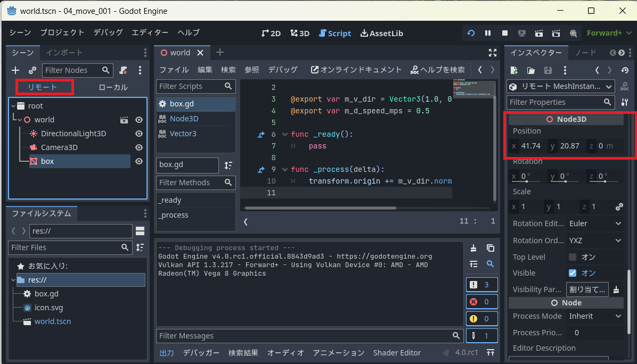Open the Rotation Edit Mode Euler dropdown
Screen dimensions: 637x364
pyautogui.click(x=595, y=224)
